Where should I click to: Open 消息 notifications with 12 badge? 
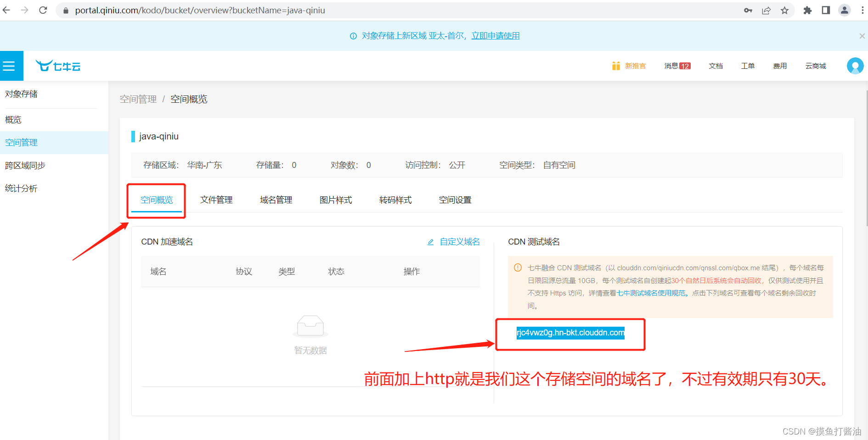(x=677, y=66)
